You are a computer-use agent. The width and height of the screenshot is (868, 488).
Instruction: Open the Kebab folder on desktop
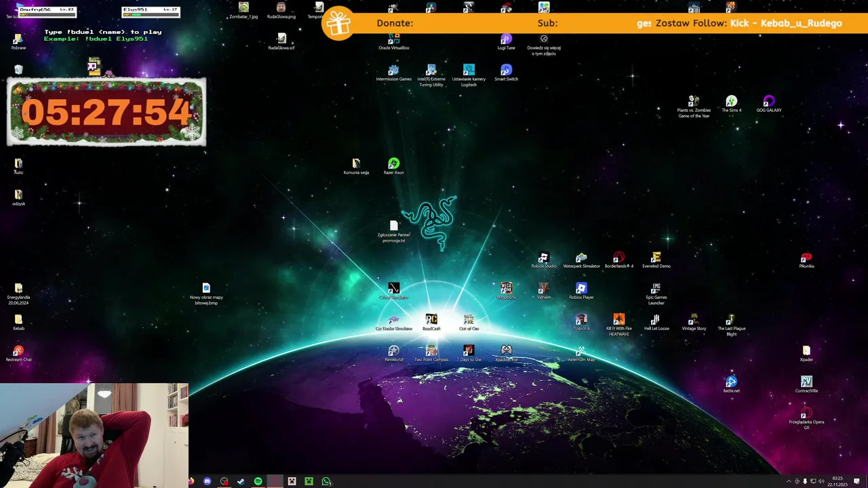[x=18, y=323]
